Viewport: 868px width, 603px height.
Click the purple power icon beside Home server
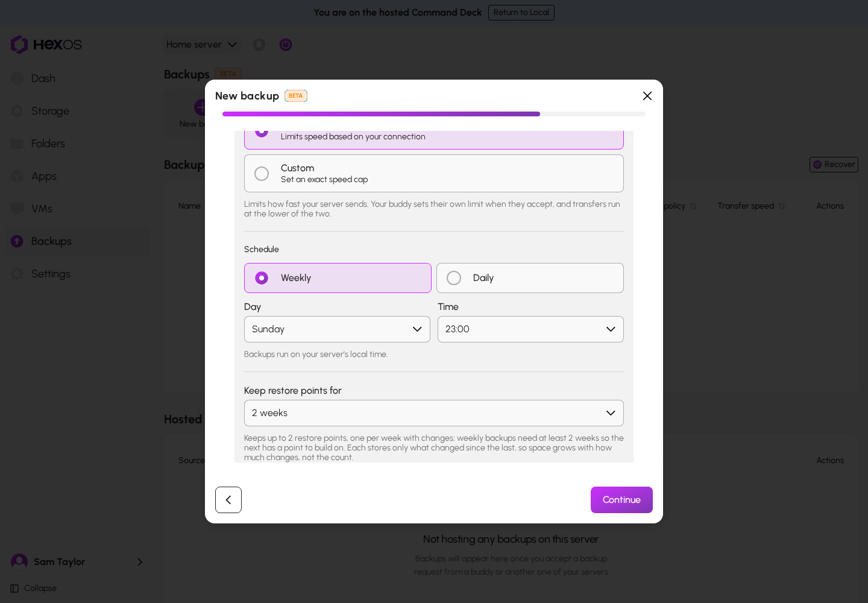click(x=286, y=45)
